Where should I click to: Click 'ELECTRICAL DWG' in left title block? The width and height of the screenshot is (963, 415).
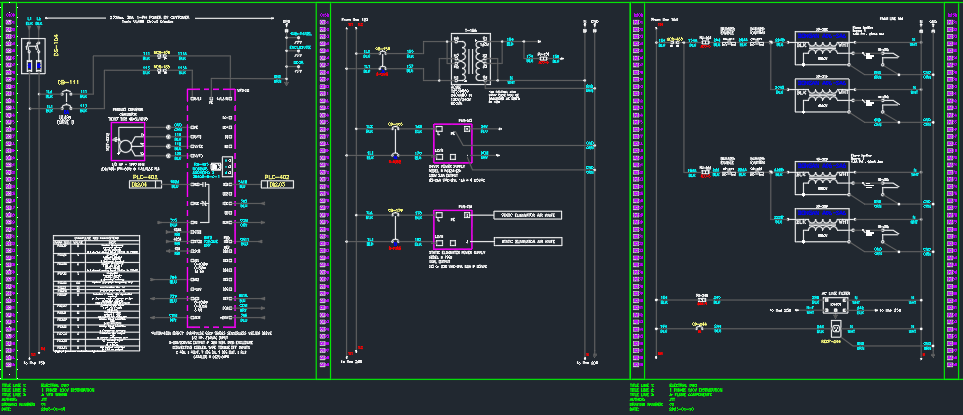pyautogui.click(x=55, y=384)
